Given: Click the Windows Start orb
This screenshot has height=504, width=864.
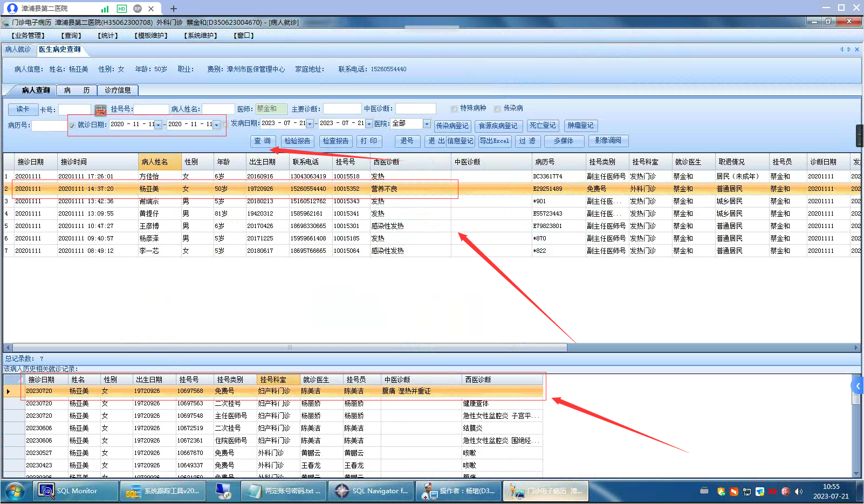Looking at the screenshot, I should pyautogui.click(x=15, y=491).
